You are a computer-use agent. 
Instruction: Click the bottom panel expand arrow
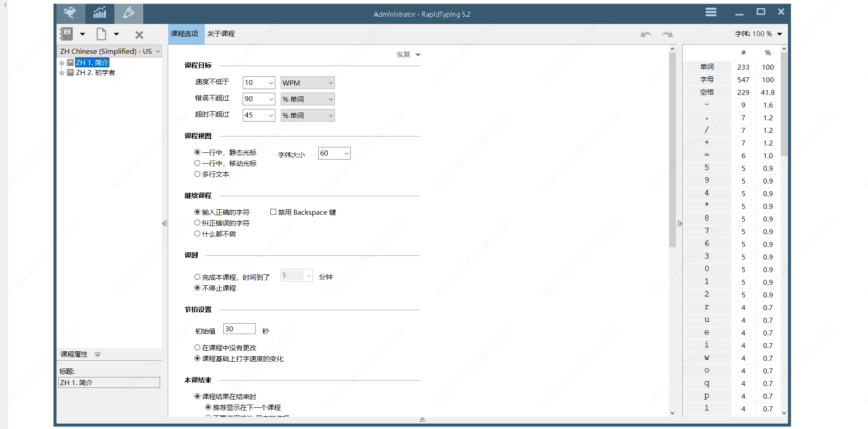422,420
